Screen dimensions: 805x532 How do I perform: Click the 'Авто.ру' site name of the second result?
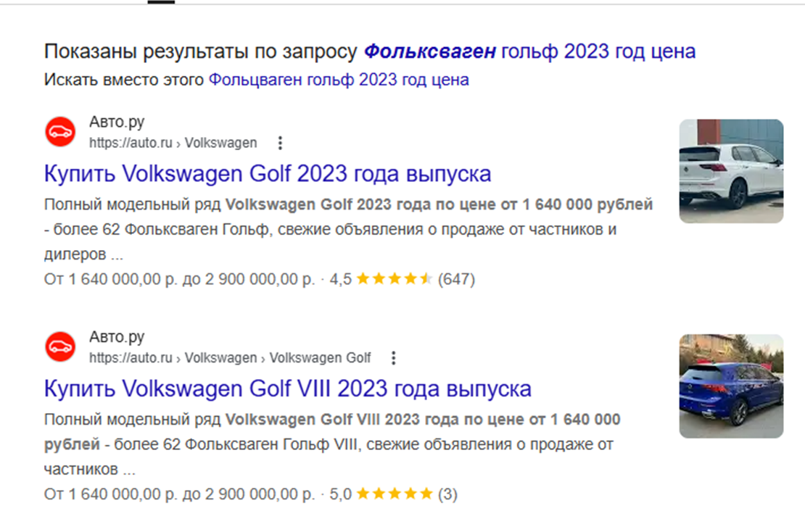[x=117, y=337]
